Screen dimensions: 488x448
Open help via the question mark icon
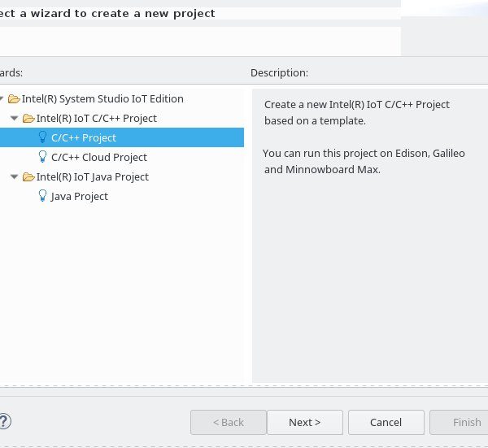4,421
